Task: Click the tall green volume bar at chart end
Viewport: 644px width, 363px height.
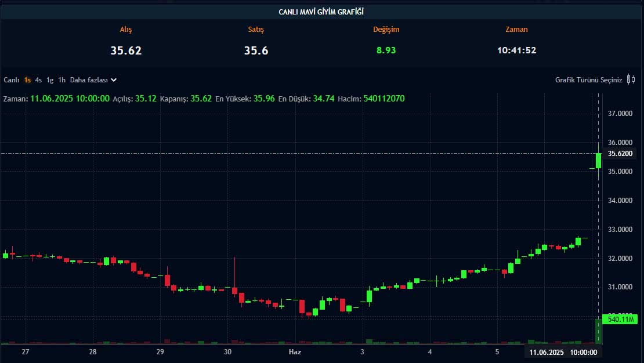Action: click(x=598, y=331)
